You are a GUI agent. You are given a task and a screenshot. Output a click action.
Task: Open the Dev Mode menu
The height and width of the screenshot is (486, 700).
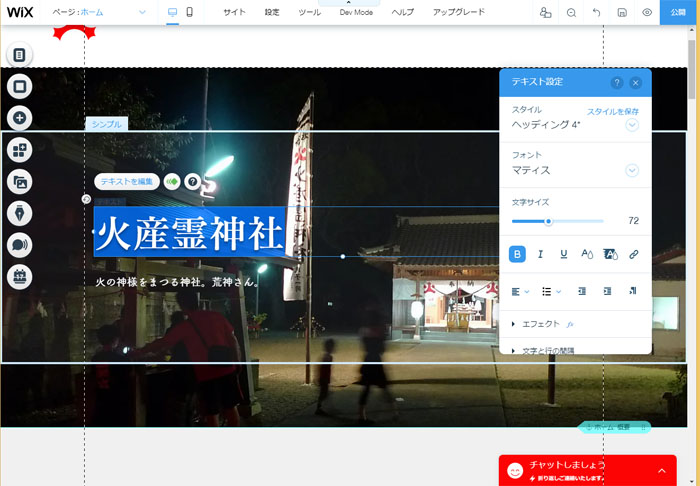[x=356, y=12]
